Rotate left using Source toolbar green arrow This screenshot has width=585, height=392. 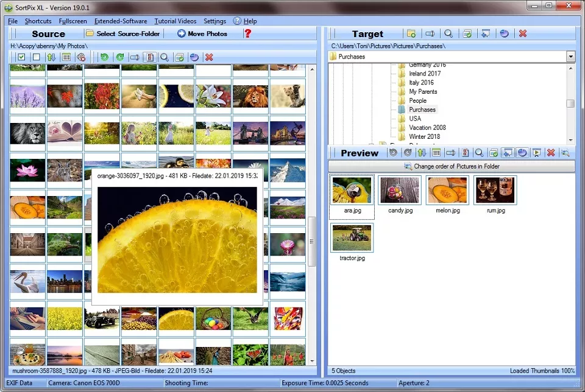pos(104,57)
